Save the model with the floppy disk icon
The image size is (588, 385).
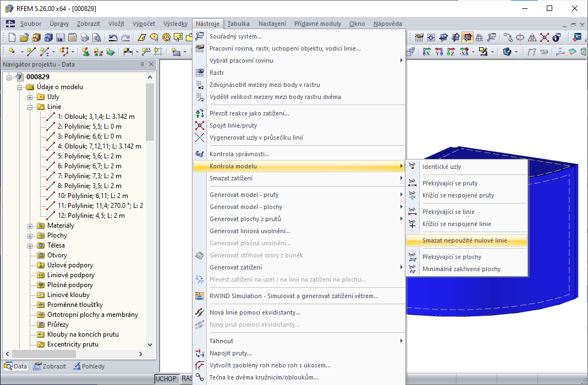pos(60,37)
